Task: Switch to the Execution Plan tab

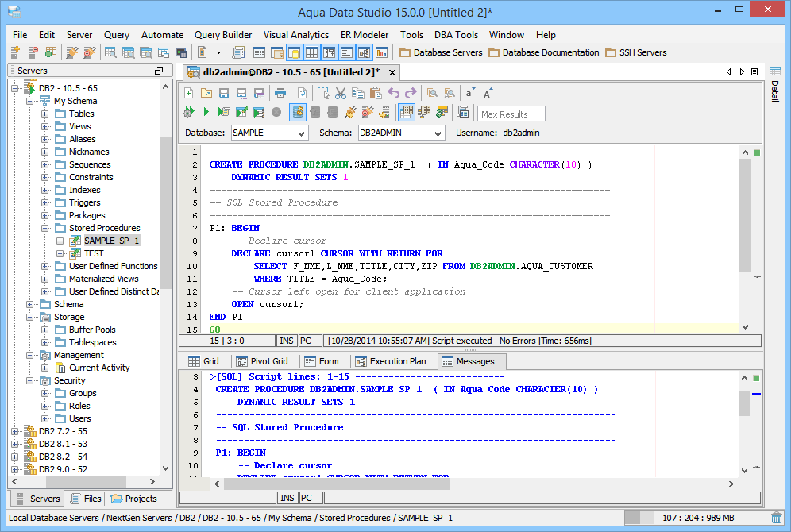Action: point(390,361)
